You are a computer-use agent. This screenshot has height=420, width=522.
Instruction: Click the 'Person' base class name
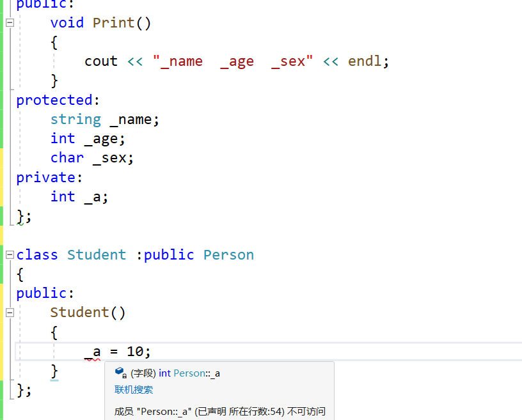point(228,255)
